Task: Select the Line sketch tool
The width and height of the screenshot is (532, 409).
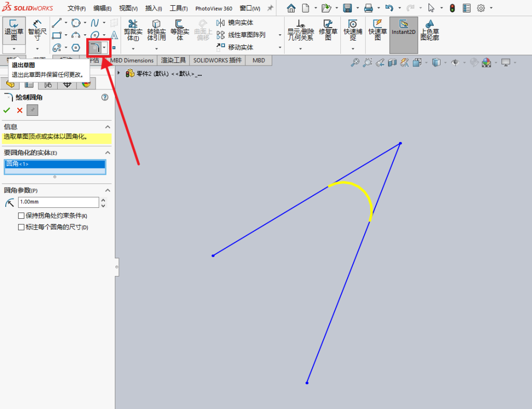Action: click(57, 23)
